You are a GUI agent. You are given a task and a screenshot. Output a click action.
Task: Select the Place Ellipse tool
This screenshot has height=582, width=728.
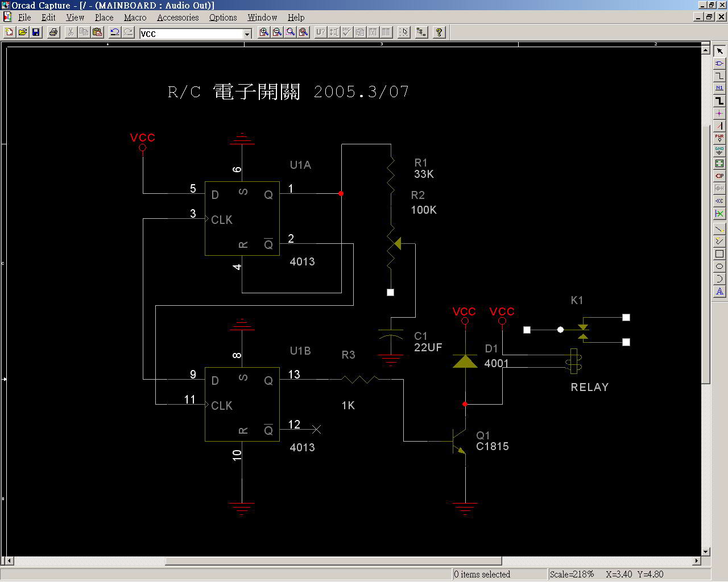coord(719,267)
